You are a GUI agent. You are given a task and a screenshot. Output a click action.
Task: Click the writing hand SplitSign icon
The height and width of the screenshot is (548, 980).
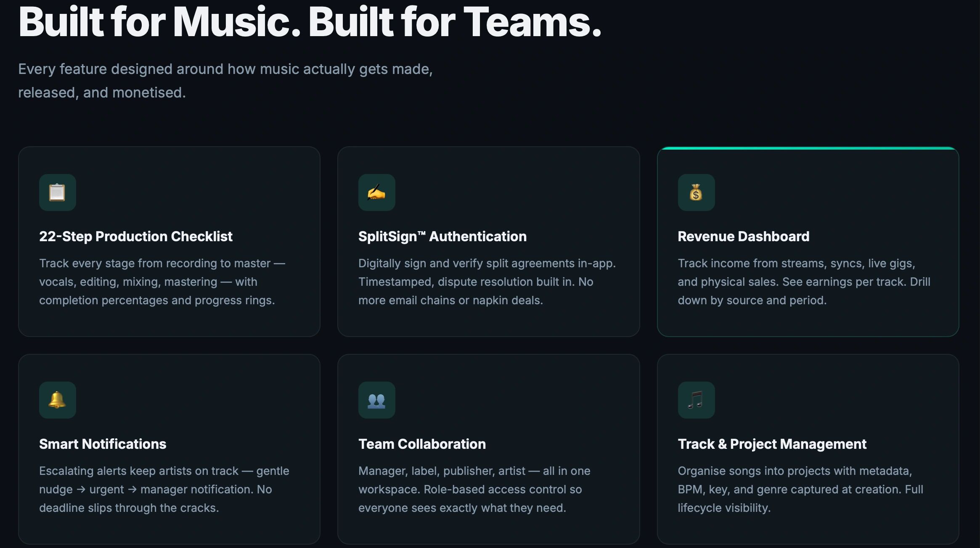pos(376,192)
